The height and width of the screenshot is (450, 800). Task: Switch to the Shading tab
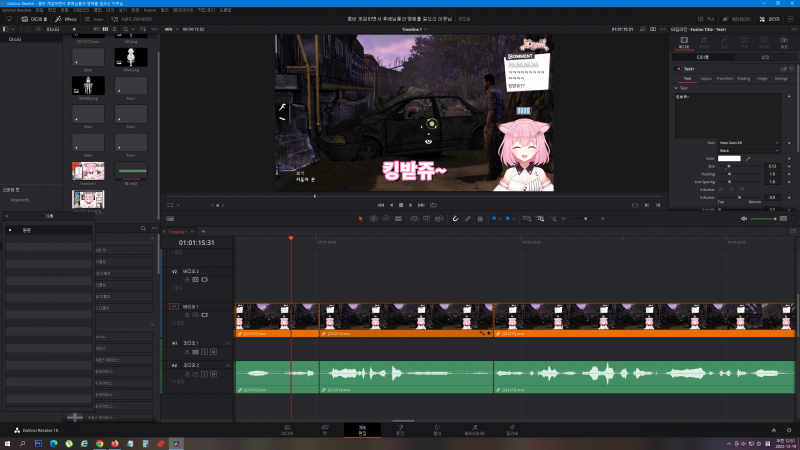coord(743,78)
